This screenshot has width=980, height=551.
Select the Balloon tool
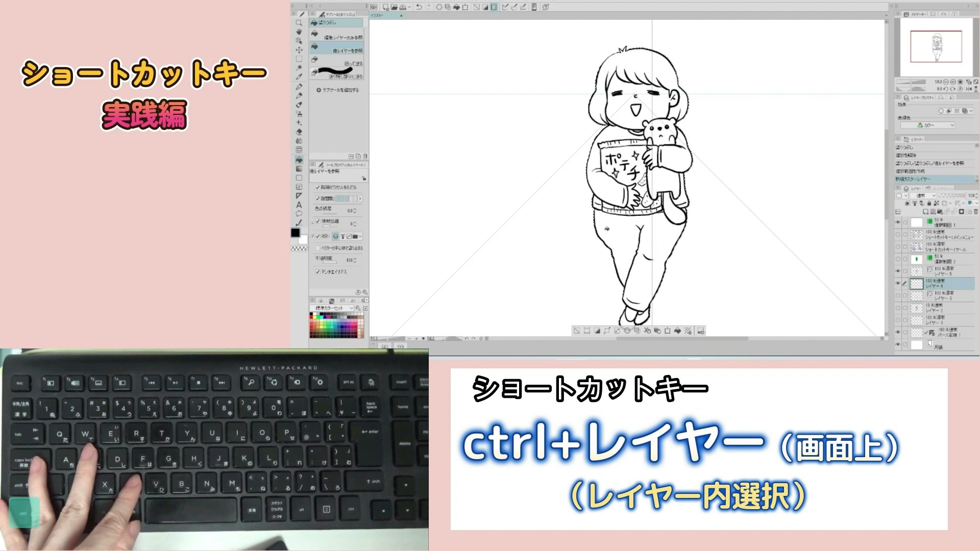pos(299,214)
